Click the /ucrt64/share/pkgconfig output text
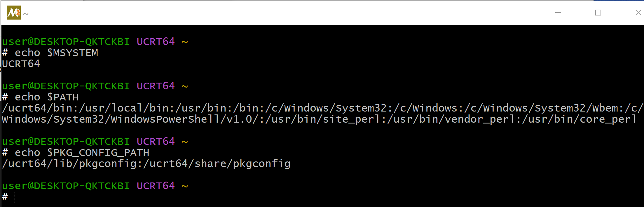The height and width of the screenshot is (207, 644). click(x=217, y=164)
